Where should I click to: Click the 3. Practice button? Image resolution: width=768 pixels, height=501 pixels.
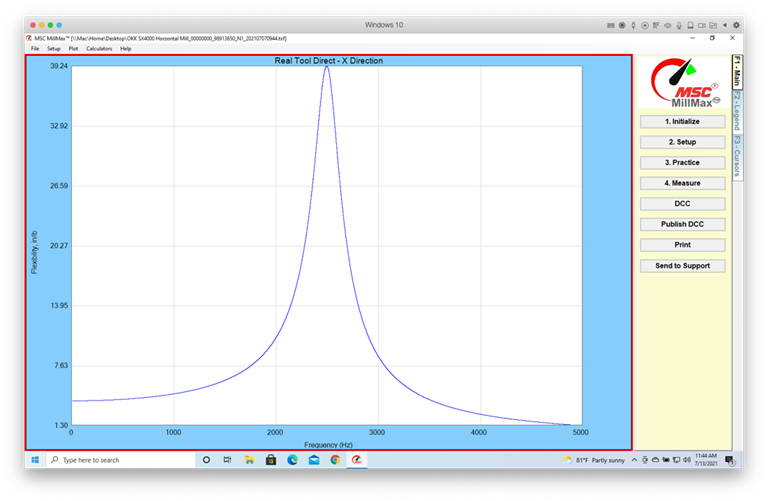tap(682, 163)
